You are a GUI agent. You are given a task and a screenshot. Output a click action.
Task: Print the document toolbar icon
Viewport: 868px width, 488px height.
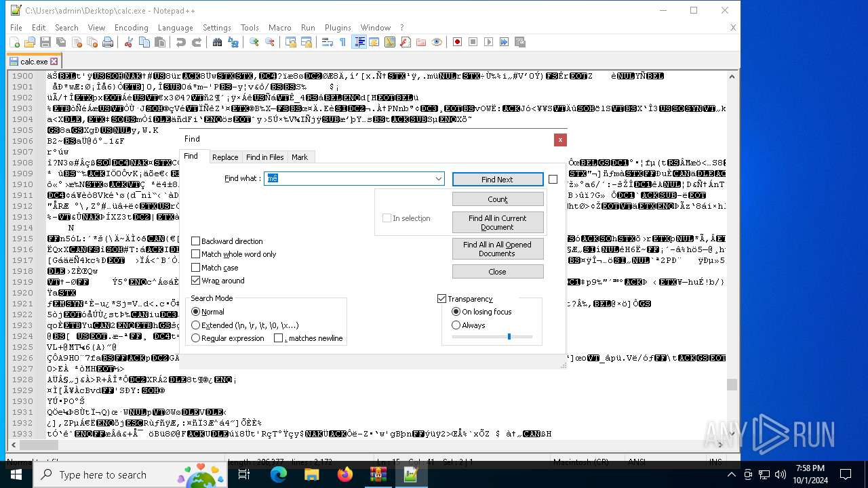point(108,42)
